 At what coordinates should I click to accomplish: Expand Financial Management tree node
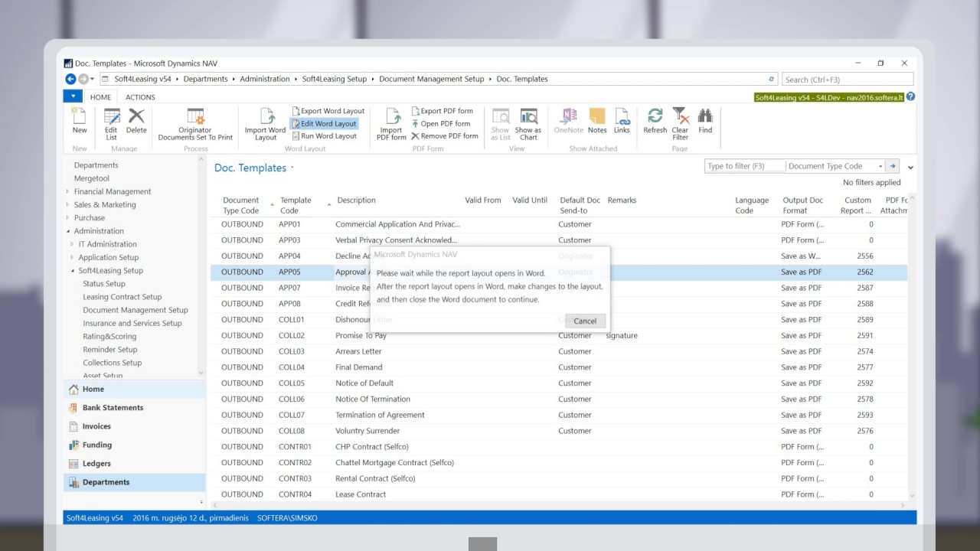(x=67, y=191)
